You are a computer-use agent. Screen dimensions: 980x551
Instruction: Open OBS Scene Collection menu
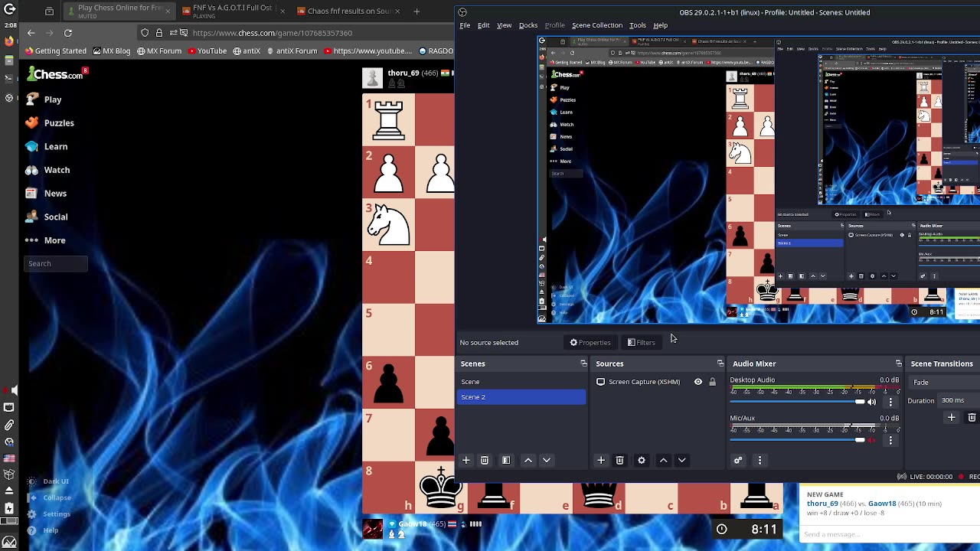597,25
